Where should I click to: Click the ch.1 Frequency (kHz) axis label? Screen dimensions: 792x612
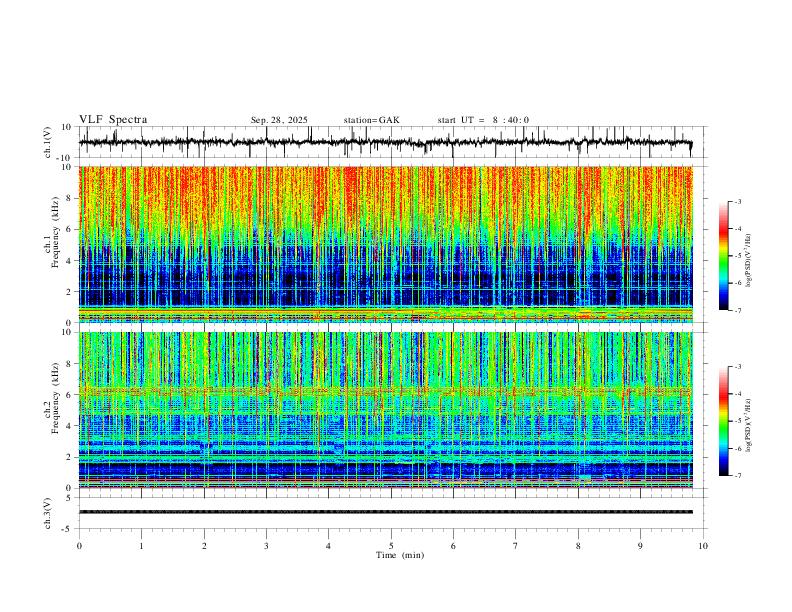(52, 232)
